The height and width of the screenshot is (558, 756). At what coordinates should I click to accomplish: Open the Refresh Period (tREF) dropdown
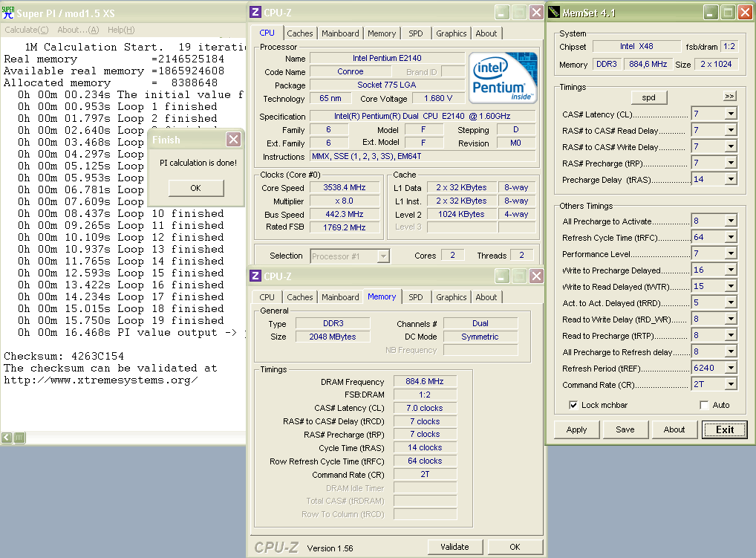coord(731,368)
